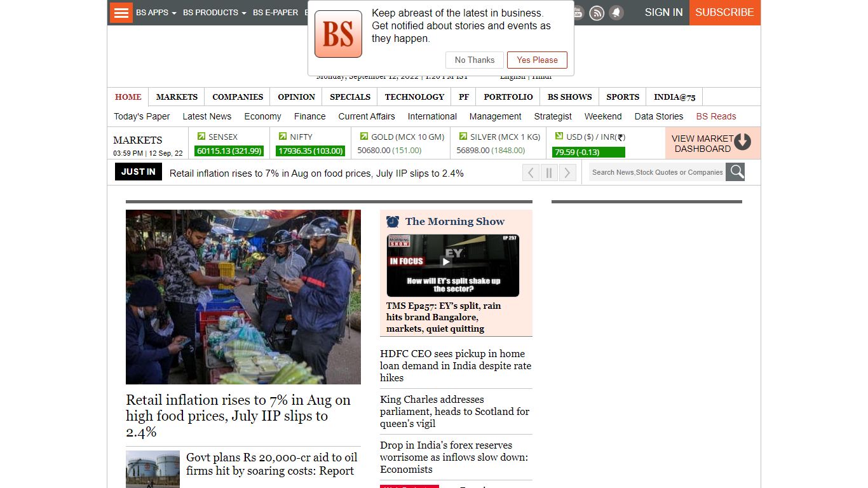The width and height of the screenshot is (868, 488).
Task: Click the Gold price 50680.00
Action: (374, 151)
